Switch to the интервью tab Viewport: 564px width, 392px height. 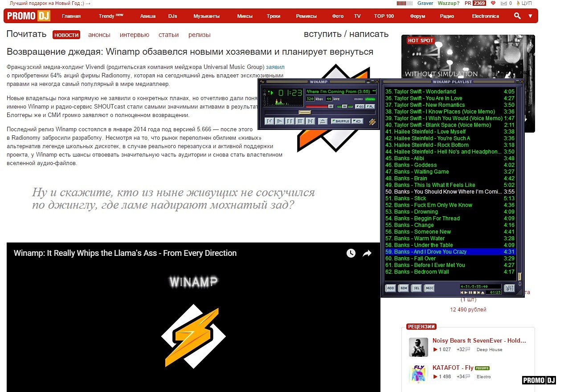click(135, 35)
